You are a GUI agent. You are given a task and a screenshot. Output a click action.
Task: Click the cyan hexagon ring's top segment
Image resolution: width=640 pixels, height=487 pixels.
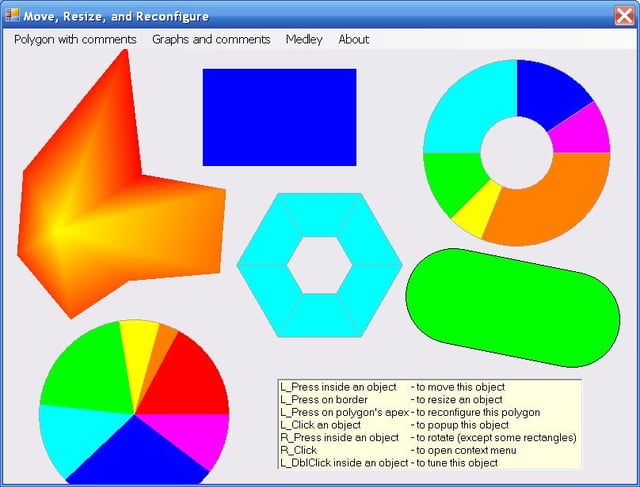[x=320, y=214]
